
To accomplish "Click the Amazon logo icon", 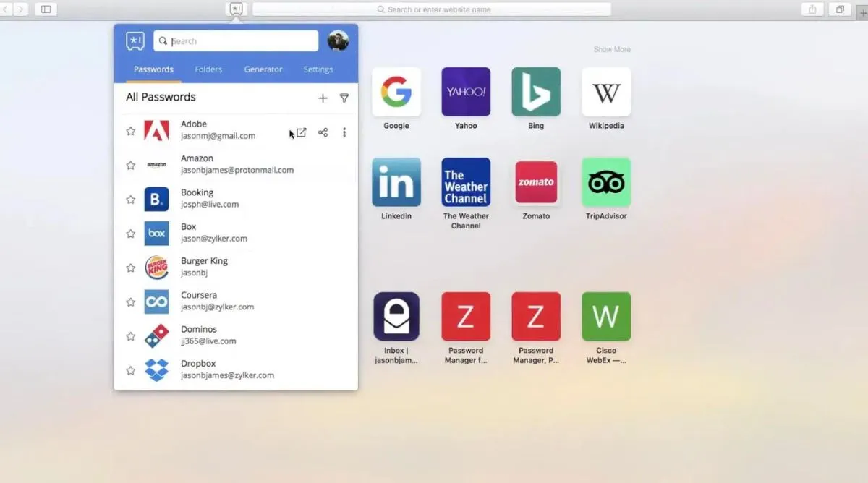I will coord(156,165).
